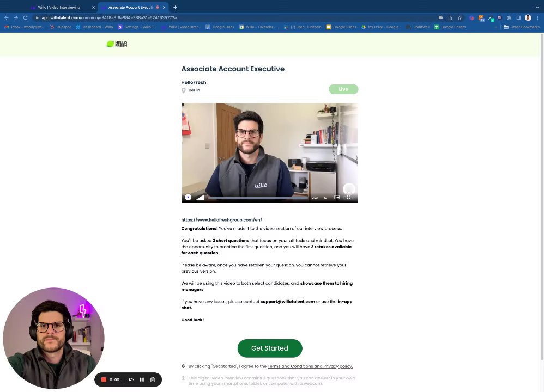Open Terms and Conditions and Privacy policy
The width and height of the screenshot is (544, 392).
click(x=310, y=366)
